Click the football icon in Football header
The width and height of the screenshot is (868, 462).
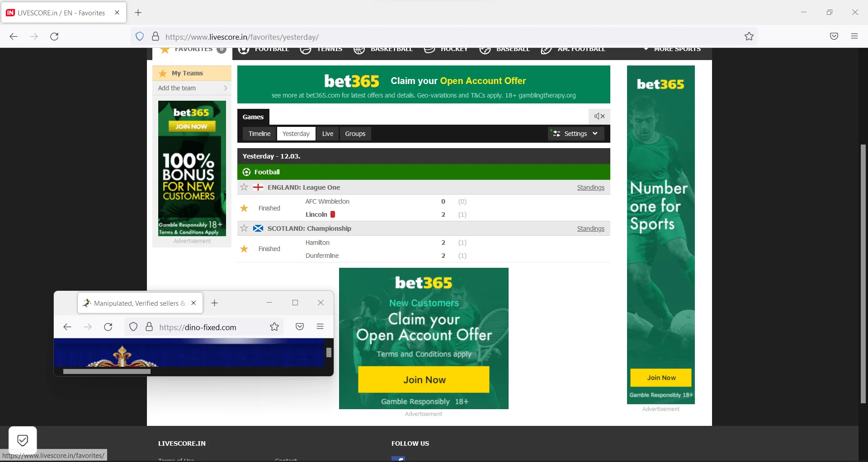click(246, 172)
